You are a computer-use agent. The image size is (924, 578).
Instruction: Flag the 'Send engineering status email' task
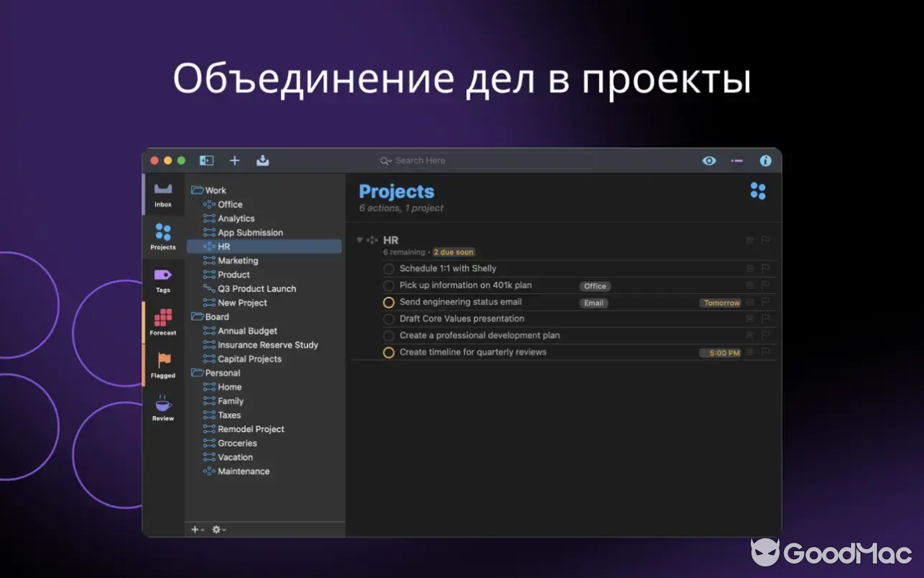pyautogui.click(x=765, y=302)
